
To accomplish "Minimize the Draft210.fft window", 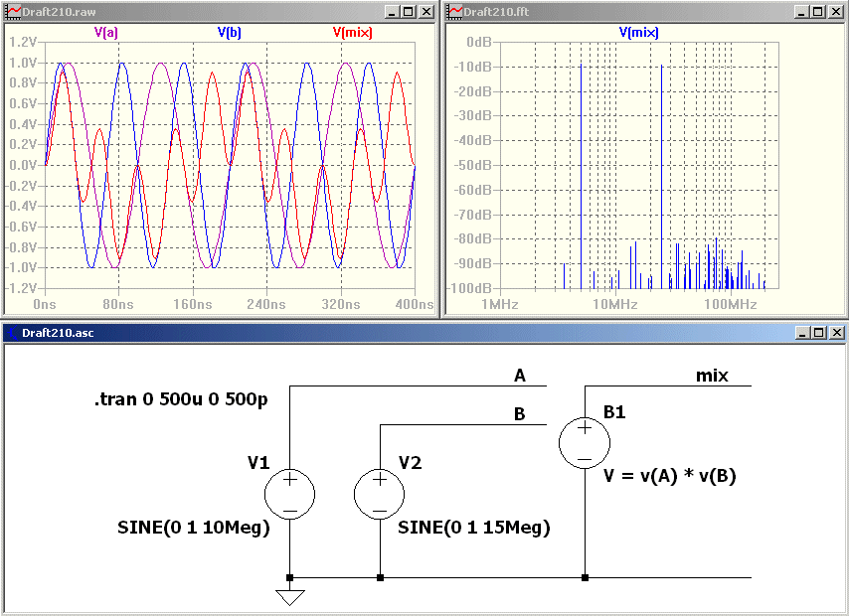I will tap(800, 11).
